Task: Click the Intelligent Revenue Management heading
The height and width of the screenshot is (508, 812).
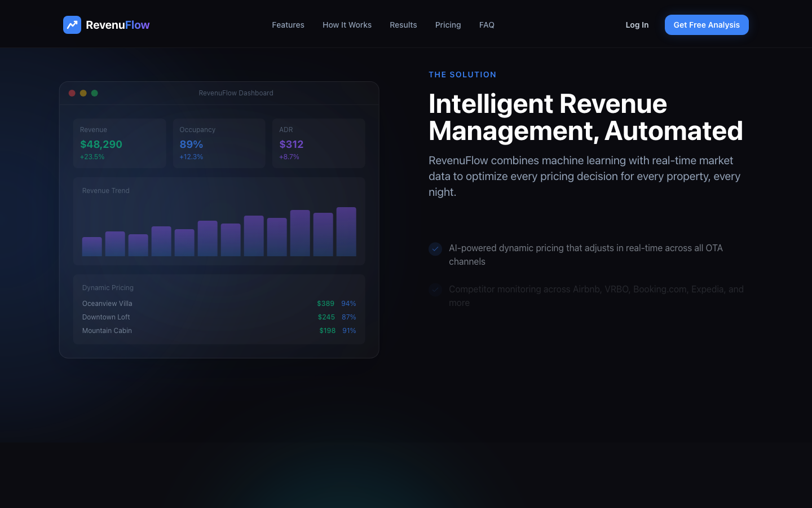Action: pos(586,117)
